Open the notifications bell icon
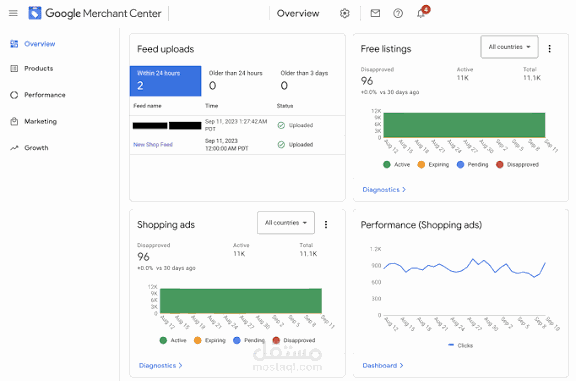Image resolution: width=576 pixels, height=381 pixels. (x=421, y=14)
